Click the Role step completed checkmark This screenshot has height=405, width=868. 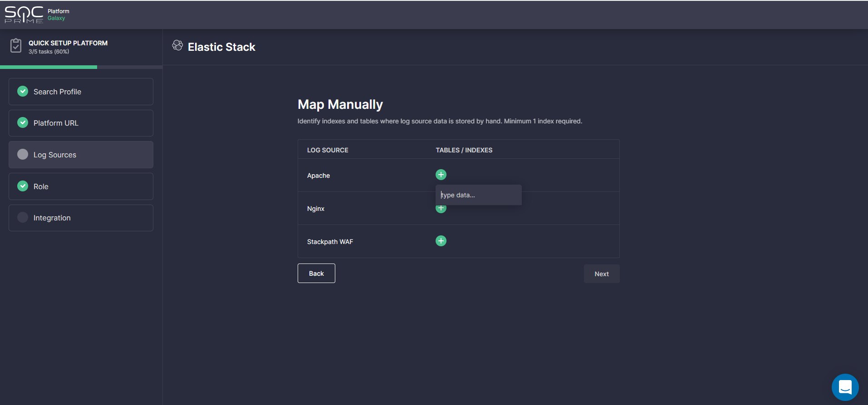point(23,186)
